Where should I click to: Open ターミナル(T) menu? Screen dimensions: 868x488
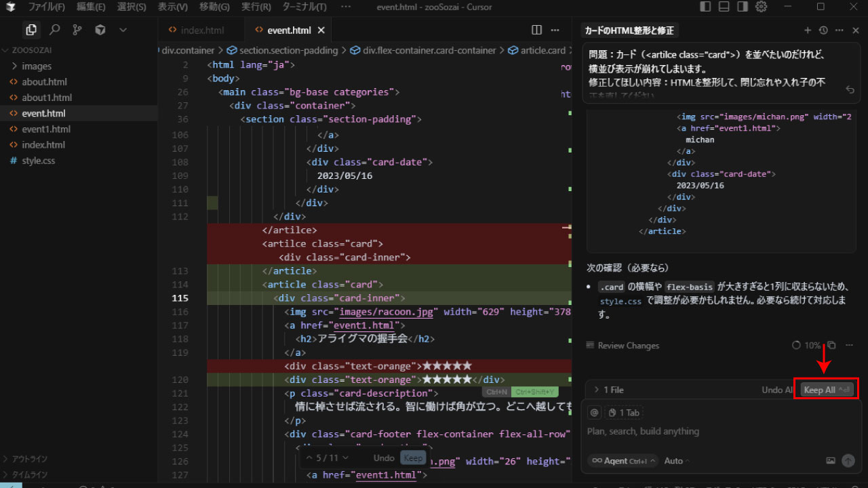point(303,7)
